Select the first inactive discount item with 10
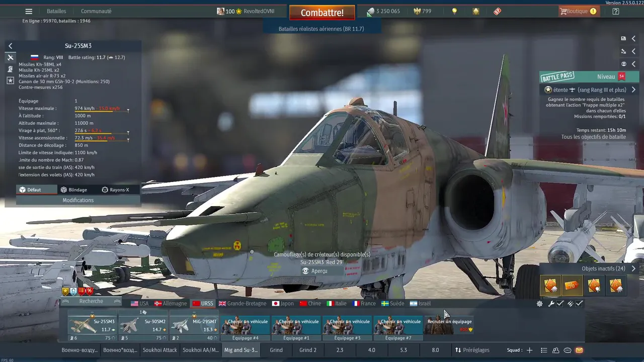 551,286
